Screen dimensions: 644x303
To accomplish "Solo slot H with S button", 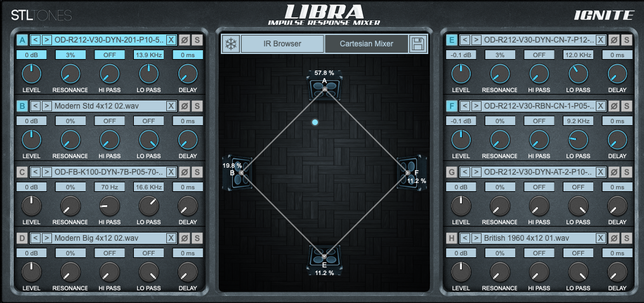I will [x=626, y=238].
